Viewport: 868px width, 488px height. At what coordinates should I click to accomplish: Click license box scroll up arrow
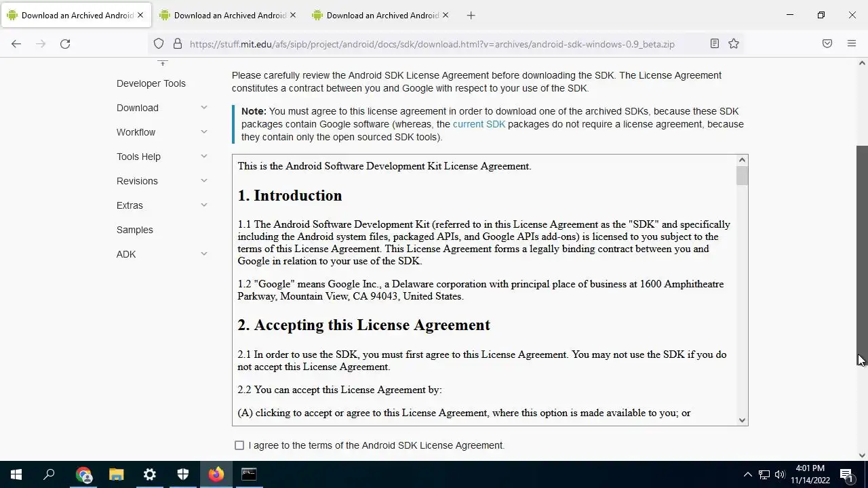point(742,160)
